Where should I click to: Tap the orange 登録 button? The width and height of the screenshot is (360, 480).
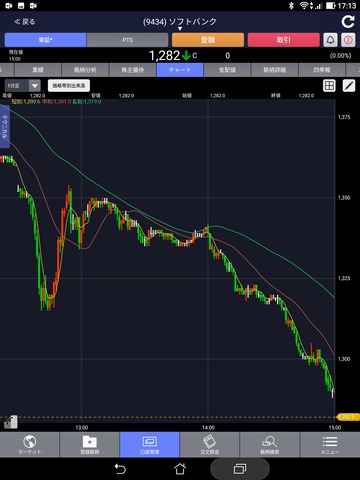pos(208,40)
